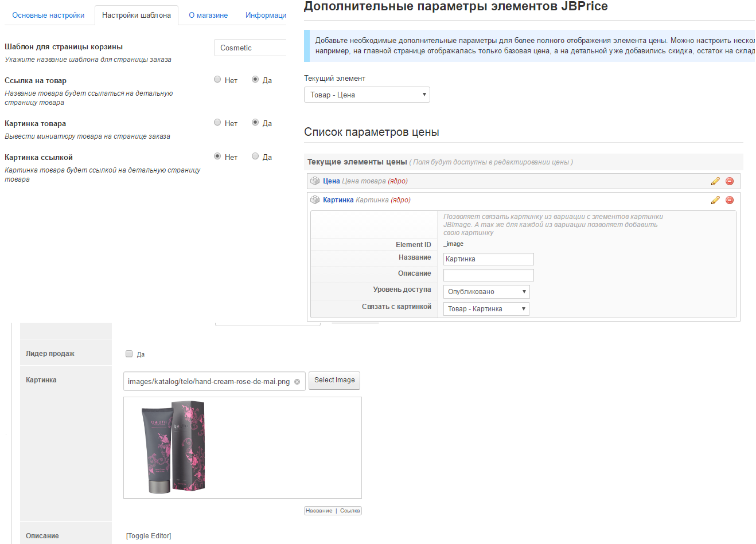Click the cube icon beside Цена element
Screen dimensions: 756x544
click(x=315, y=181)
